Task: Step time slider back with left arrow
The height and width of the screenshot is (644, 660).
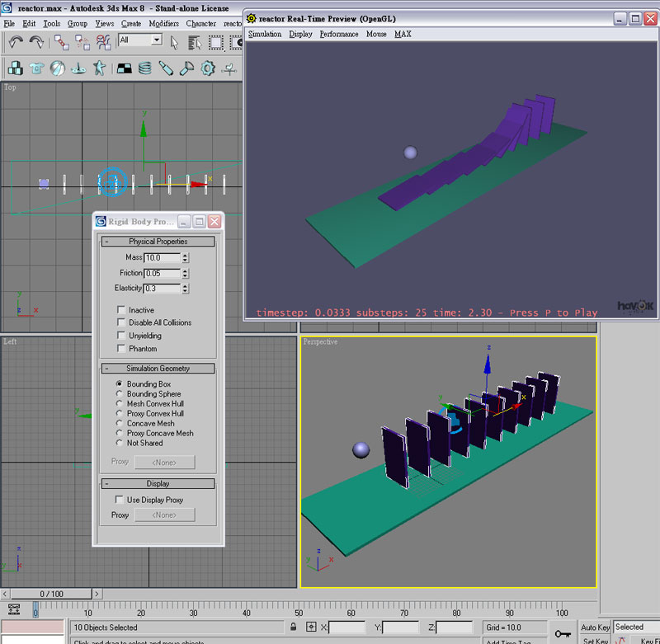Action: [5, 594]
